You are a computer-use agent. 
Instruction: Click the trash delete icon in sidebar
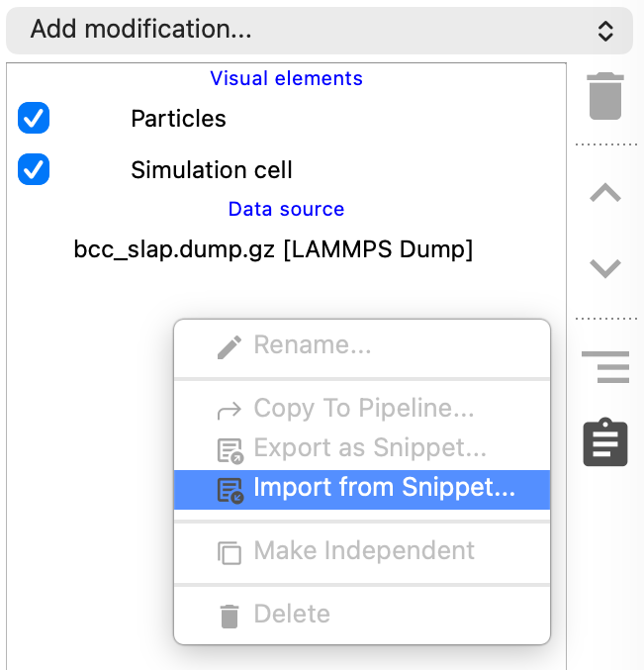tap(605, 97)
